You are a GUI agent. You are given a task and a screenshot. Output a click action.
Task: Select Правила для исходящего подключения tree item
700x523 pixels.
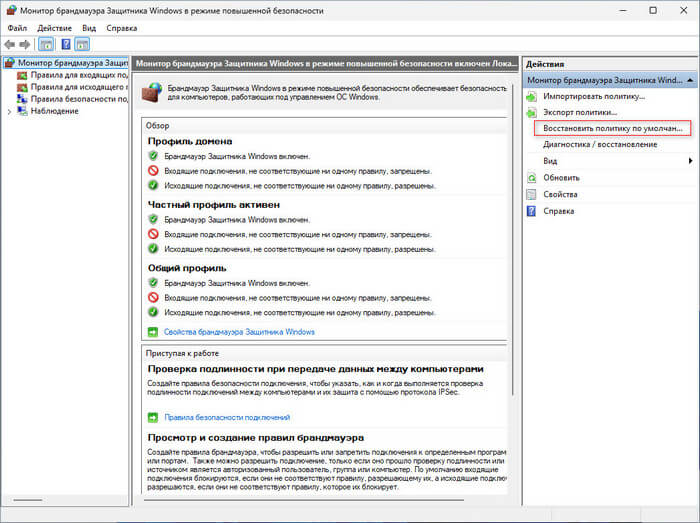coord(77,87)
